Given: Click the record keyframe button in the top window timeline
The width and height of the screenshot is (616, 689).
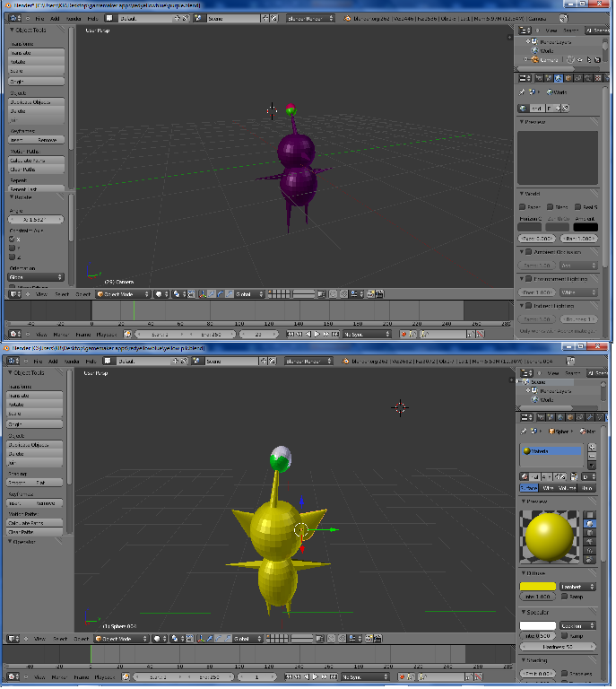Looking at the screenshot, I should point(403,334).
